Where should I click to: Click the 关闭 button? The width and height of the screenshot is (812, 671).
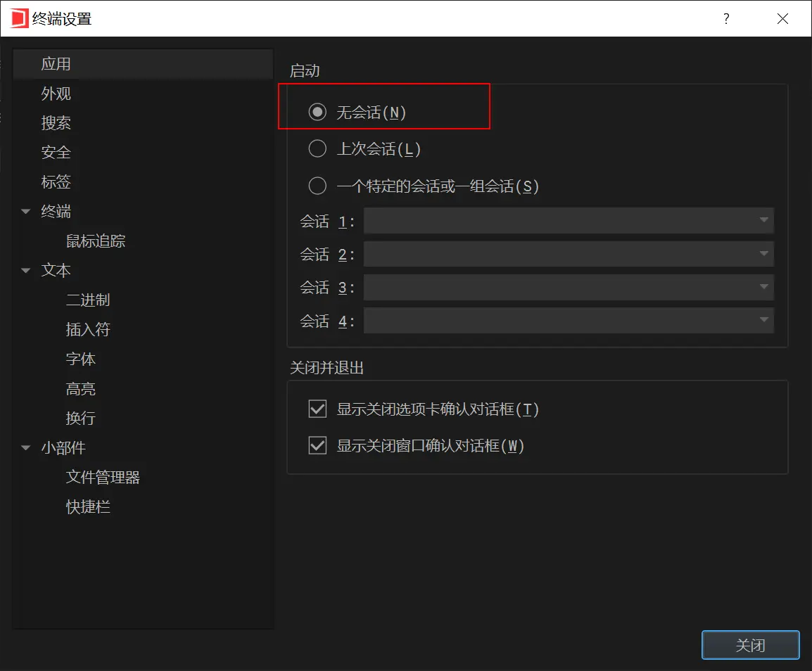point(750,644)
